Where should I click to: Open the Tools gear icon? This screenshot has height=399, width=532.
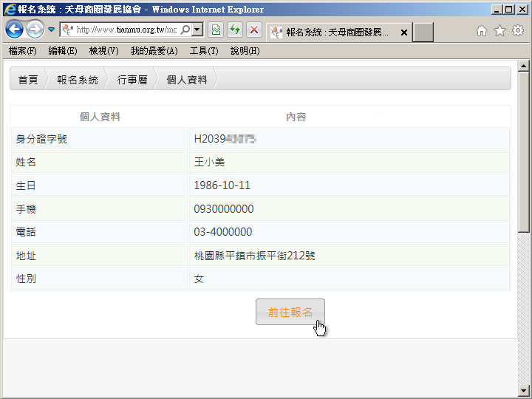518,30
